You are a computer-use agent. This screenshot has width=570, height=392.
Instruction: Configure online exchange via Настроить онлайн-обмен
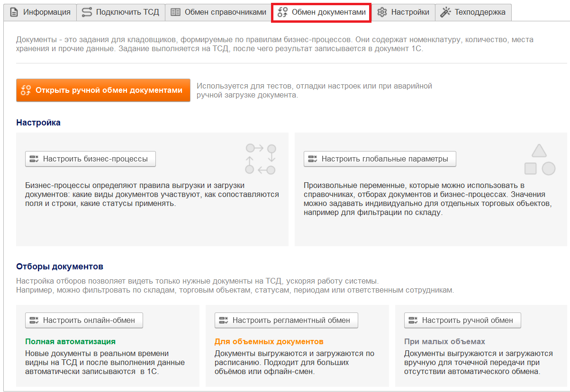click(84, 321)
